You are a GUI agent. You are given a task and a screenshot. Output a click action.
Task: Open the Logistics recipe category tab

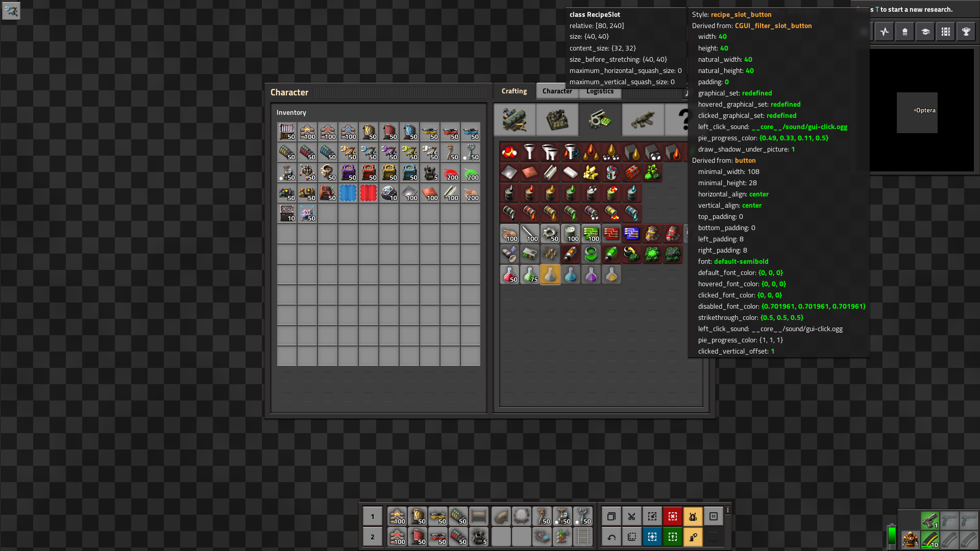515,120
